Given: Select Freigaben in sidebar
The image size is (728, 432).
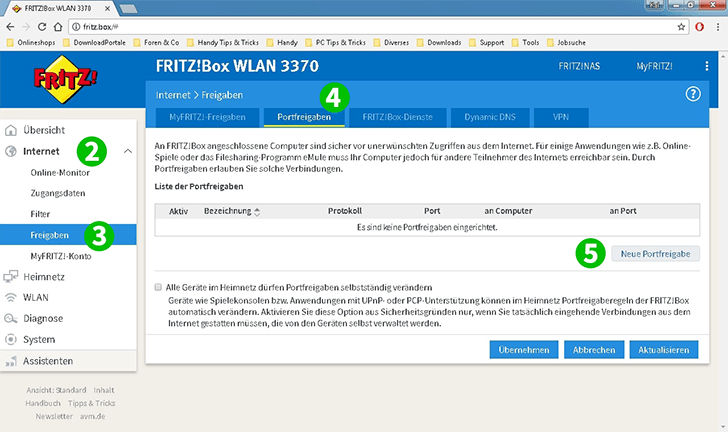Looking at the screenshot, I should 68,235.
